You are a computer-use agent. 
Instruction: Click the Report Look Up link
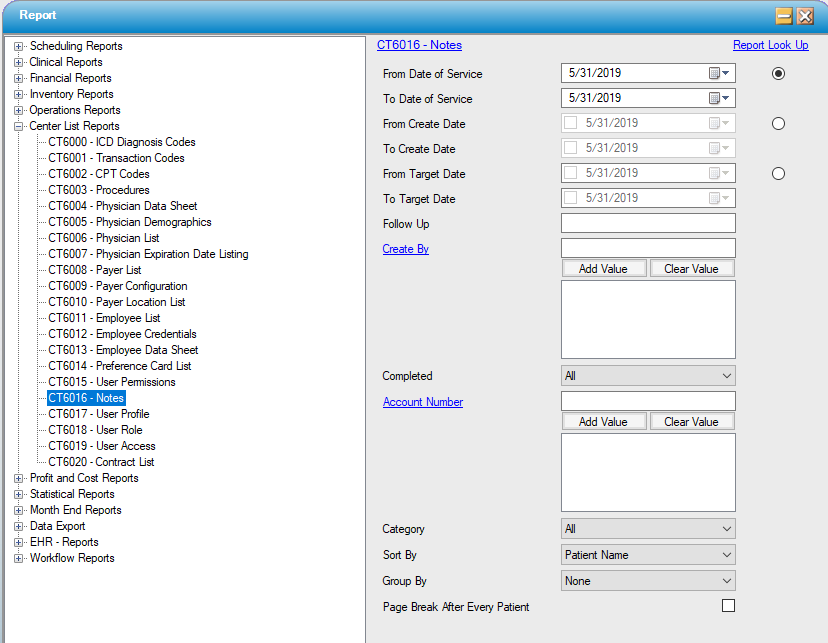tap(770, 45)
